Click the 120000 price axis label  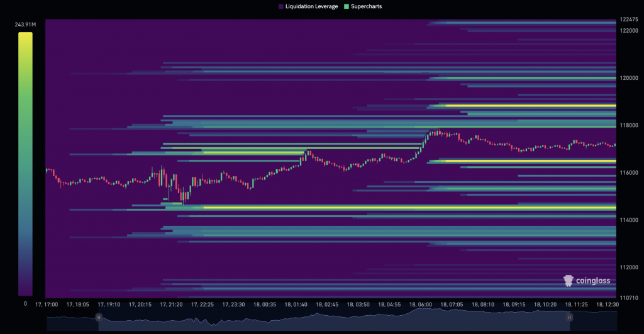(x=629, y=77)
